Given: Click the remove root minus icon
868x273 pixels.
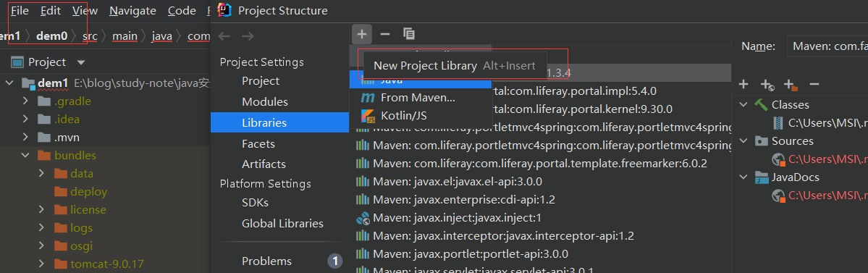Looking at the screenshot, I should (x=814, y=84).
